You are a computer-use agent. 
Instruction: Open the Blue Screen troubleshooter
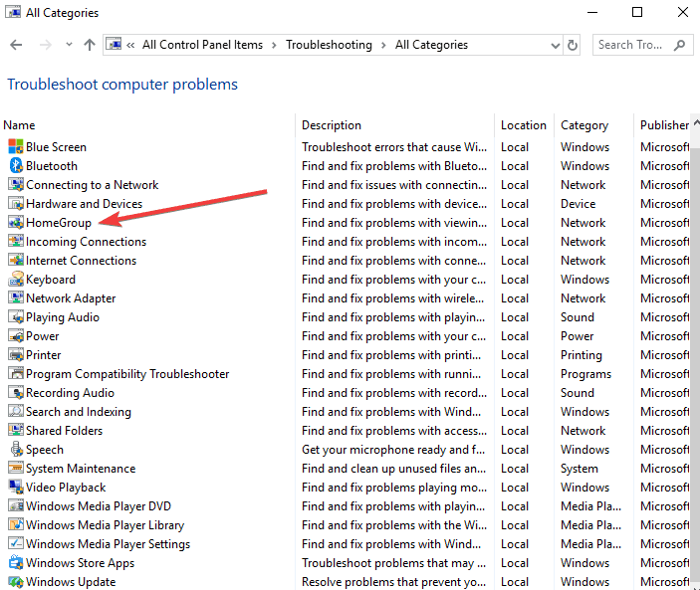[x=56, y=147]
